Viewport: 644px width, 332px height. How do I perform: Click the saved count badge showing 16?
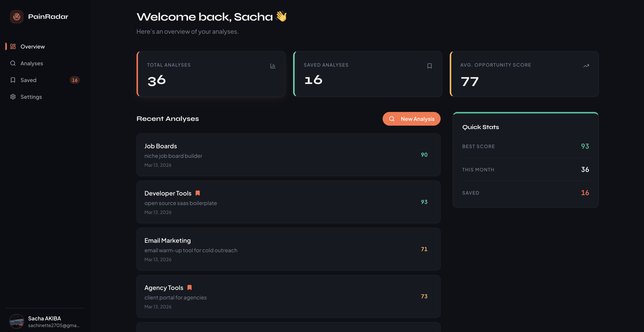coord(75,80)
